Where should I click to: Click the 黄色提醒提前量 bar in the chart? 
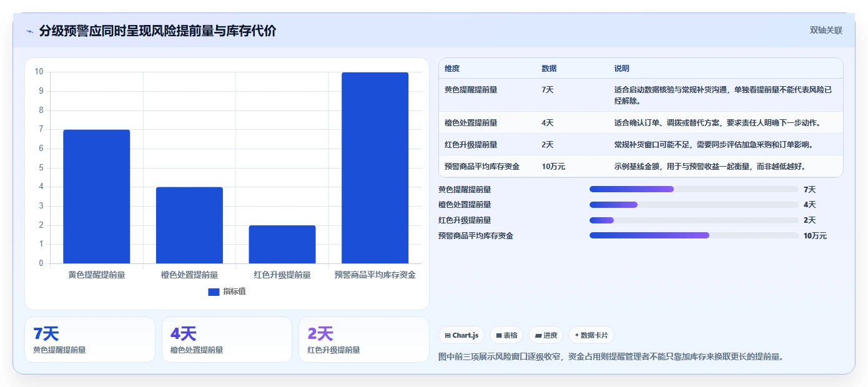click(97, 197)
